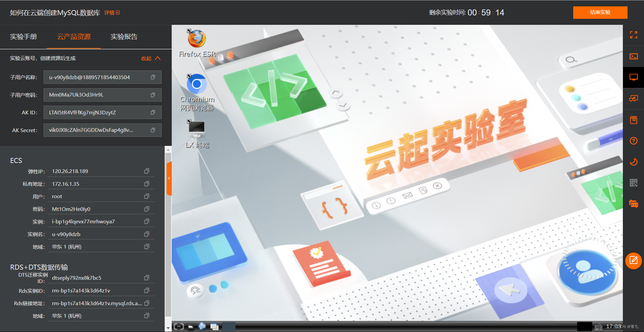Screen dimensions: 644x332
Task: Select the desktop monitor view icon
Action: coord(633,77)
